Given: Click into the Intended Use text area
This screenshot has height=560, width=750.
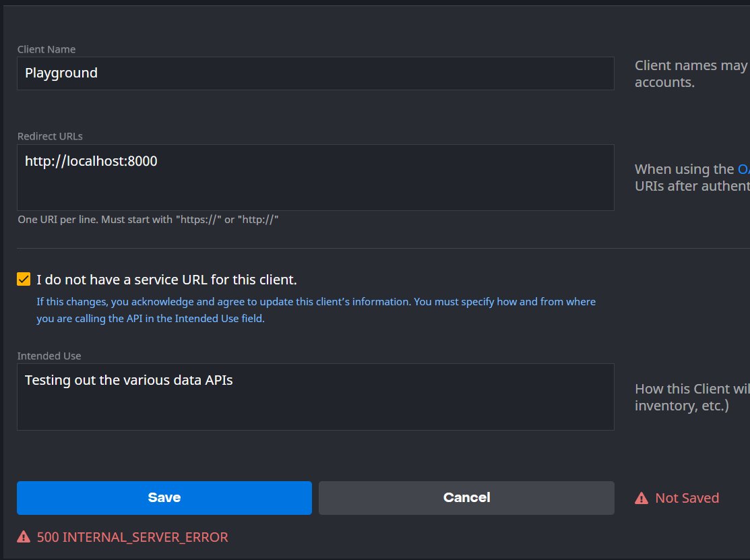Looking at the screenshot, I should point(315,397).
